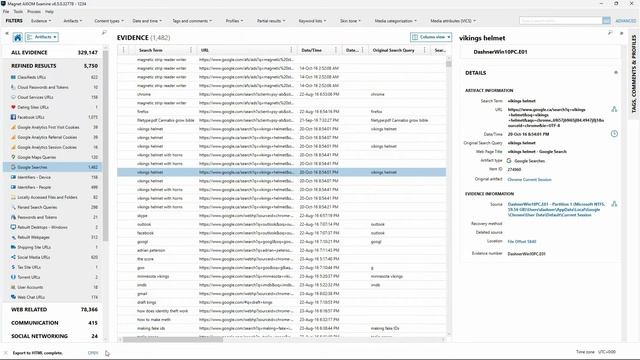
Task: Open the Content types filter dropdown
Action: 109,21
